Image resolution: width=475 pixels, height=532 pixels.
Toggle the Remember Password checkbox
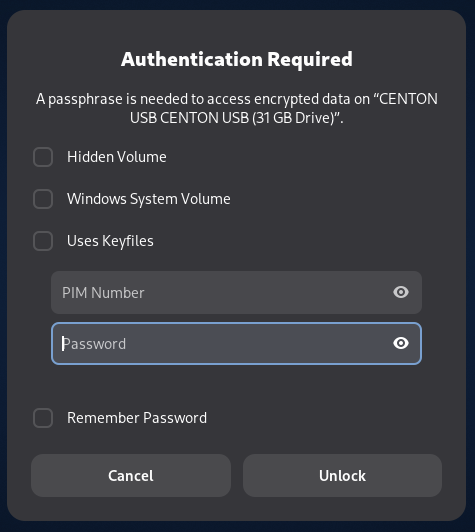coord(43,418)
